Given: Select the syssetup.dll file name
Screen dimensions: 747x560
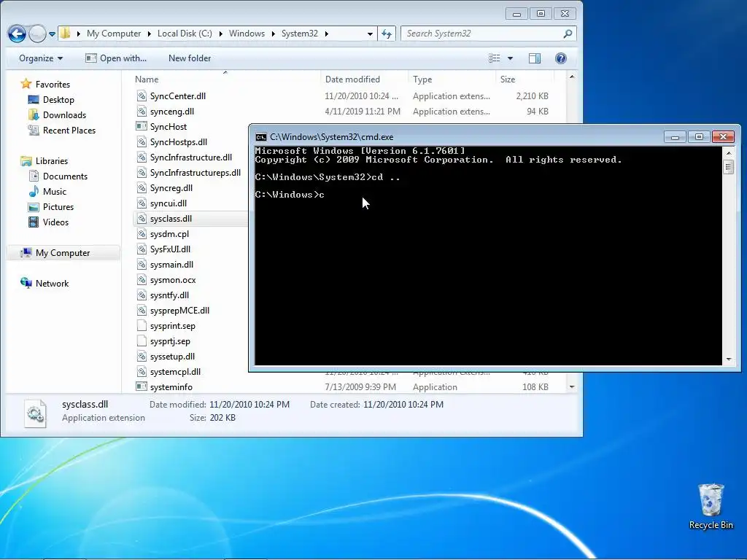Looking at the screenshot, I should pyautogui.click(x=172, y=356).
